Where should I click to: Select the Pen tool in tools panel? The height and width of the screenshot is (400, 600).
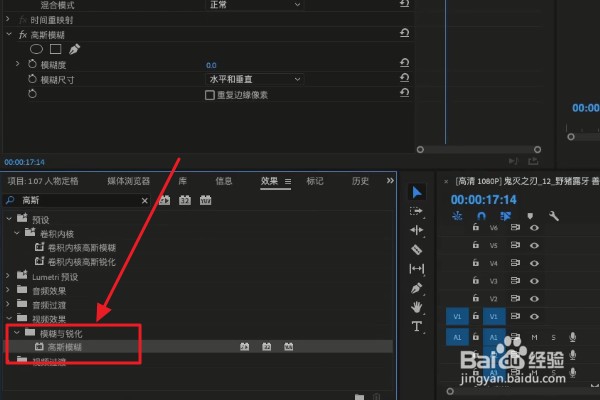click(416, 288)
